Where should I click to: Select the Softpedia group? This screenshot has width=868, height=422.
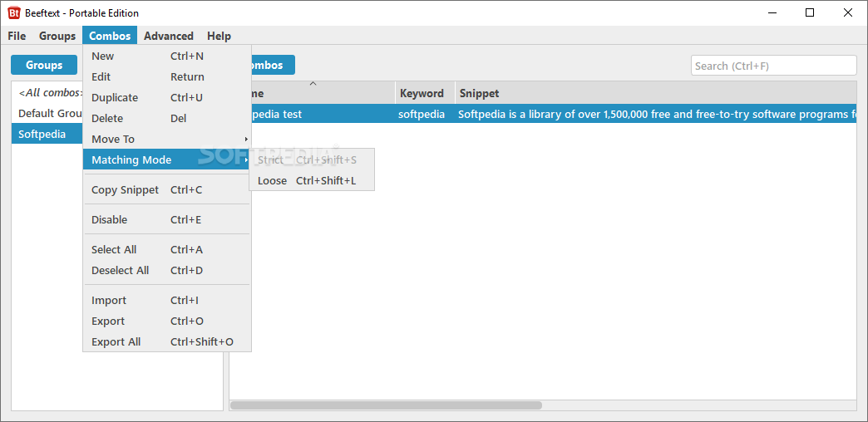click(x=47, y=134)
